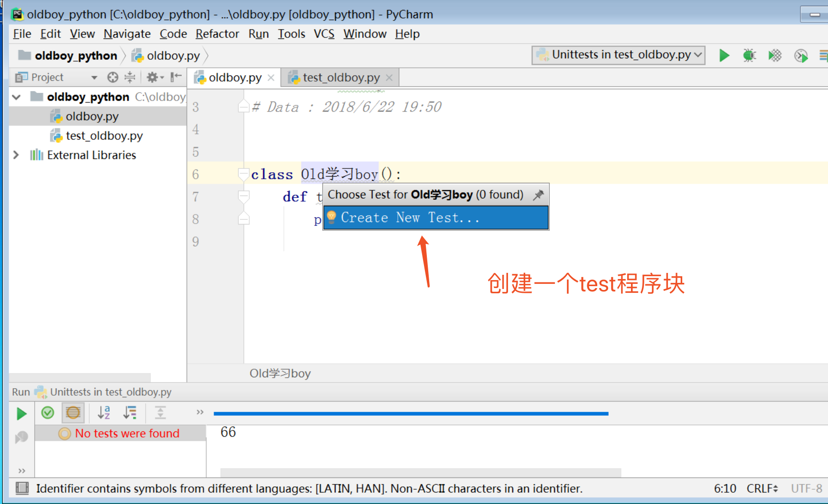
Task: Click the class name Old学习boy in editor
Action: (x=339, y=174)
